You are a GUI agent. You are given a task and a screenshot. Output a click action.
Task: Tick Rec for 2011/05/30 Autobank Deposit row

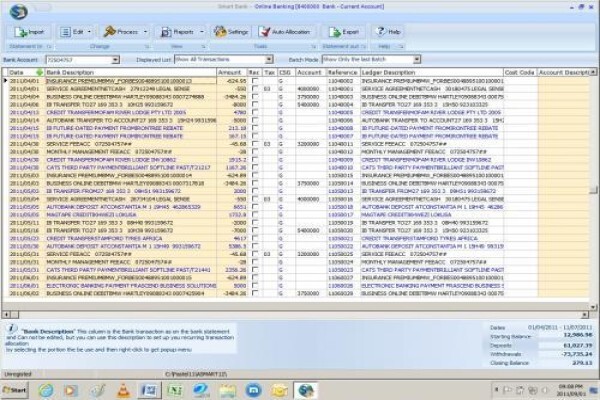[x=255, y=246]
